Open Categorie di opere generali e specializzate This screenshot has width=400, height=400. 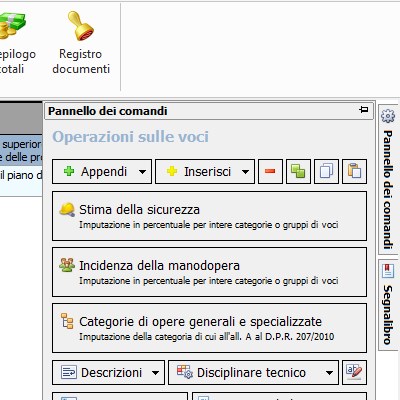click(209, 328)
